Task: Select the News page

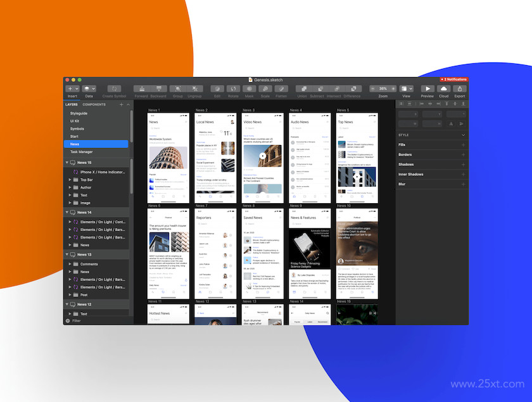Action: click(x=96, y=144)
